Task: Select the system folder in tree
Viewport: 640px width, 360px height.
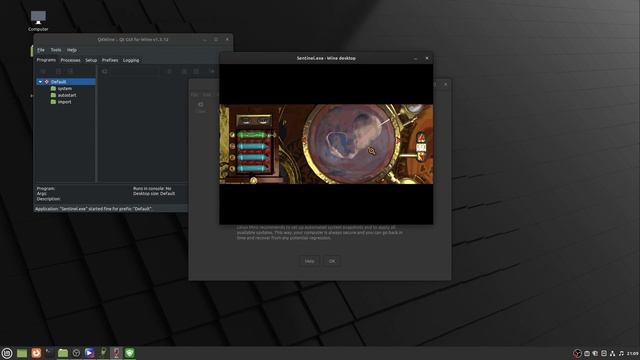Action: [64, 89]
